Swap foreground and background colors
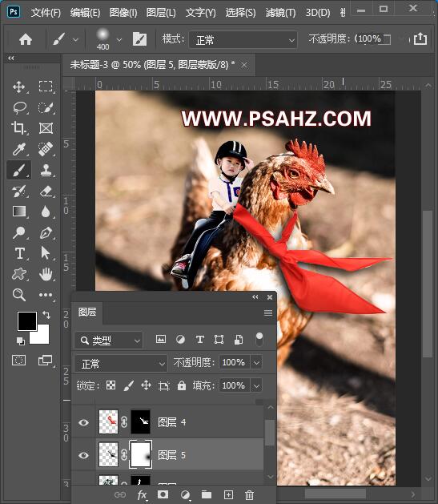The image size is (438, 504). coord(46,314)
